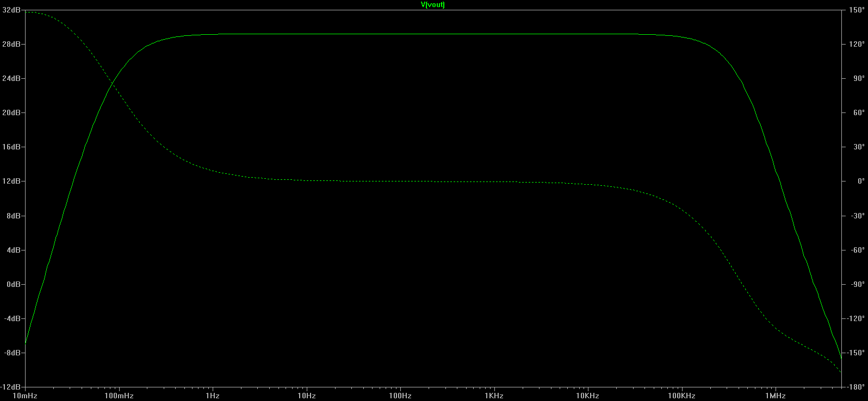
Task: Click the 8dB magnitude axis label
Action: [13, 216]
